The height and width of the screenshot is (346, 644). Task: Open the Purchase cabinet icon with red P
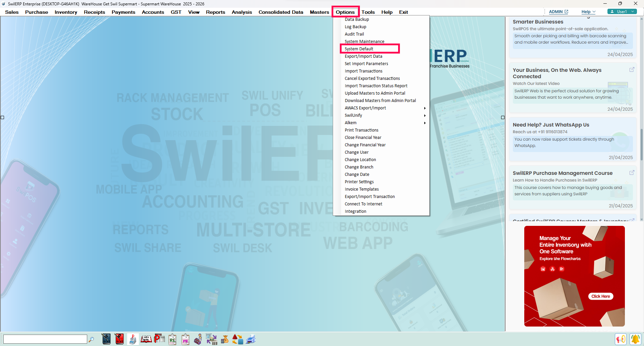(x=132, y=339)
